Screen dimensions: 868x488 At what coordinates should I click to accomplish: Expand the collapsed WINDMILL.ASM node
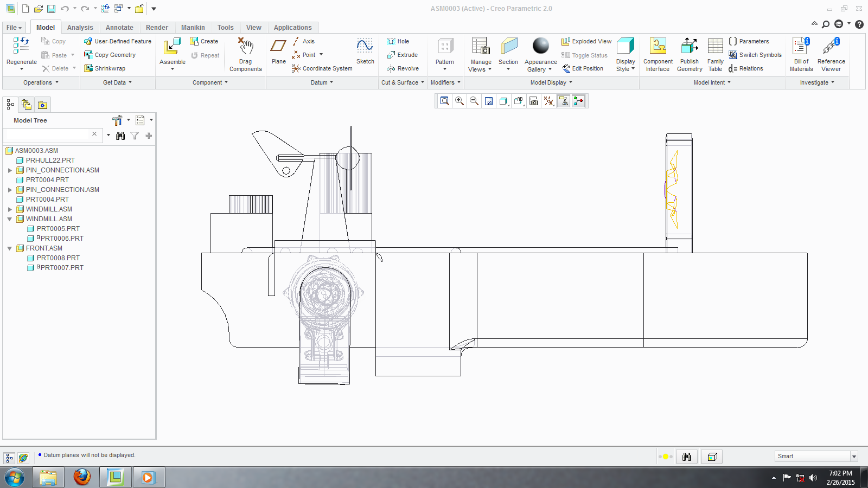pyautogui.click(x=10, y=209)
